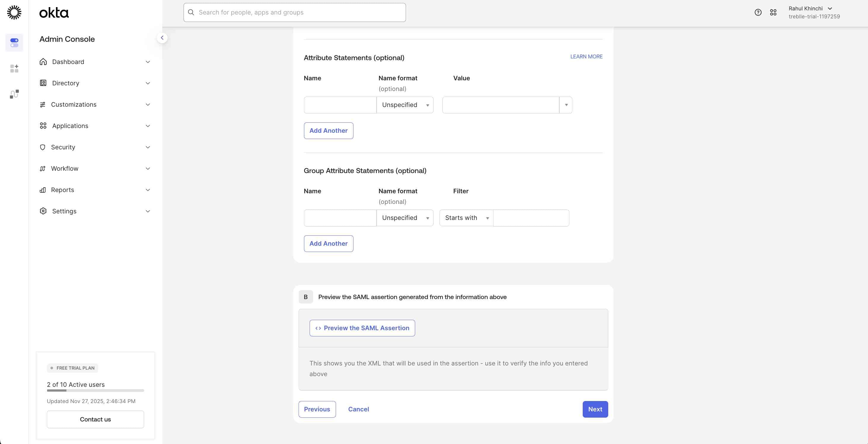Open the Unspecified name format dropdown
The height and width of the screenshot is (444, 868).
tap(404, 105)
